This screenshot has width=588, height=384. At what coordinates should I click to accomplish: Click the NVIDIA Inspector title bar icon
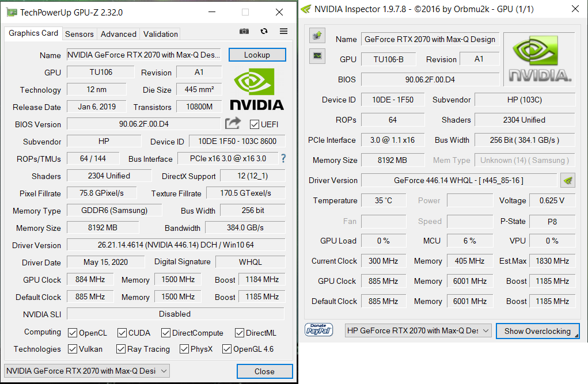(306, 9)
